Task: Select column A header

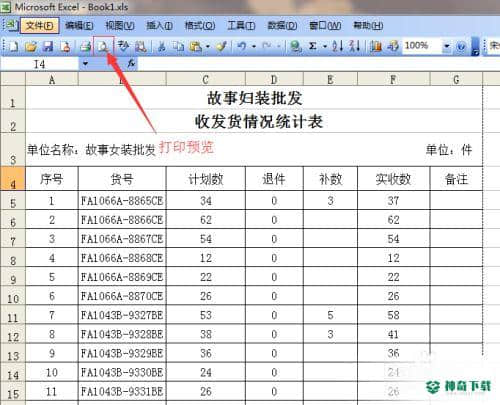Action: click(52, 79)
